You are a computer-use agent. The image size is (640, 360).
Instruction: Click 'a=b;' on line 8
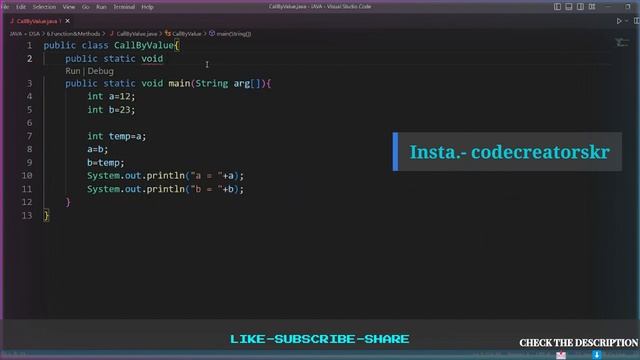click(x=98, y=149)
